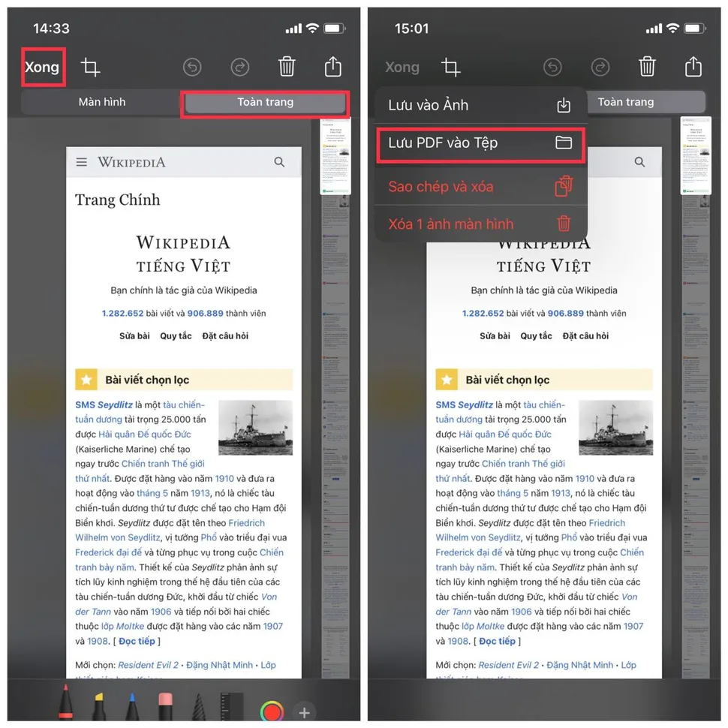The width and height of the screenshot is (728, 728).
Task: Tap the trash icon in left screenshot
Action: coord(287,66)
